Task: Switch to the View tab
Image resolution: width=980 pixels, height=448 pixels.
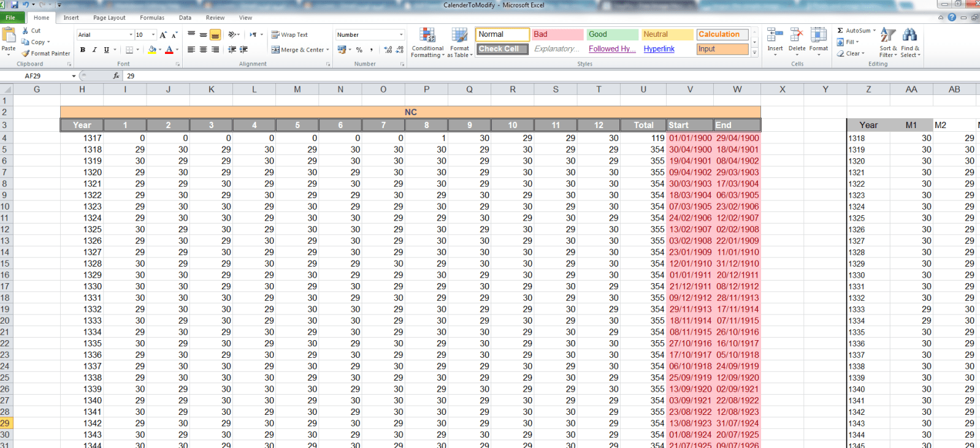Action: 246,18
